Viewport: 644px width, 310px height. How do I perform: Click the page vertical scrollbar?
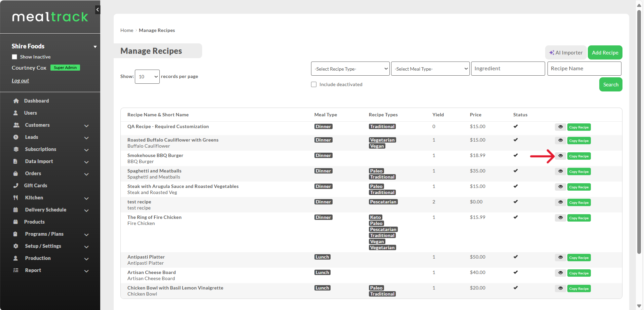point(639,132)
